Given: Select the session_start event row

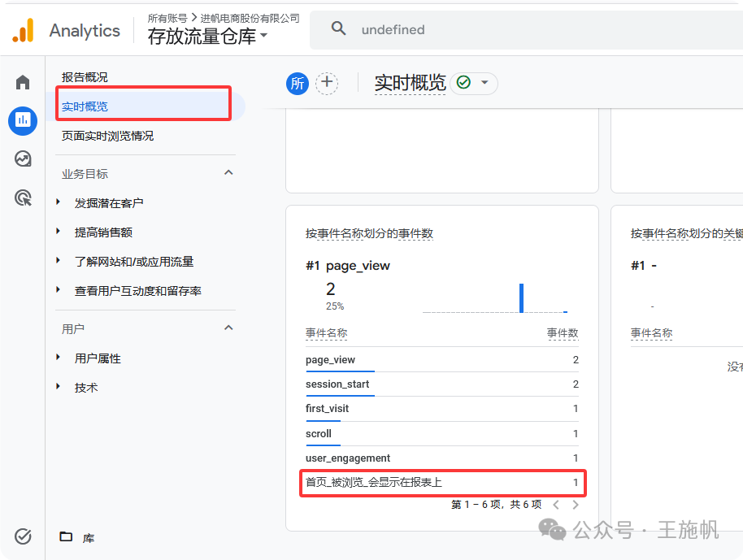Looking at the screenshot, I should click(441, 384).
